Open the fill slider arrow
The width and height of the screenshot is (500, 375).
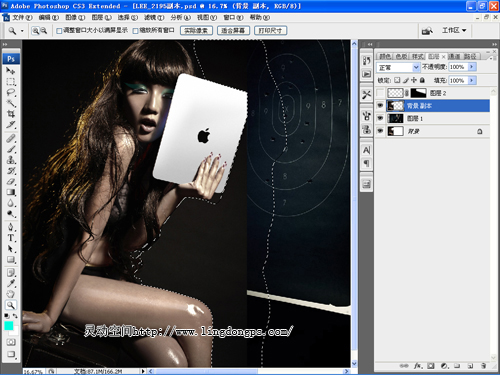coord(472,80)
